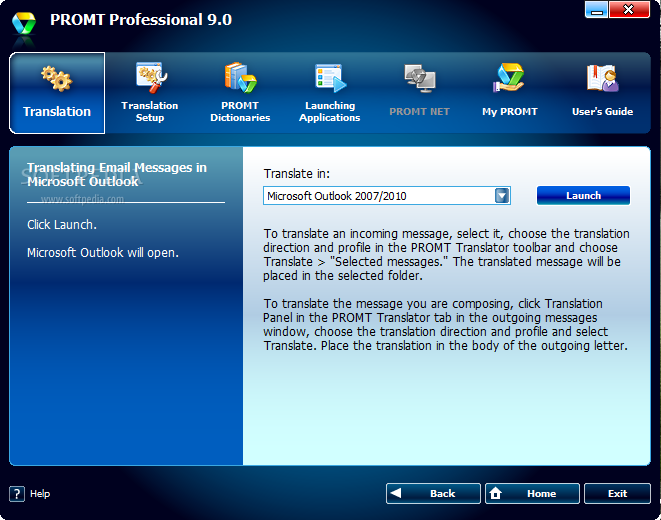The image size is (661, 520).
Task: Switch to Translation Setup tab label
Action: pyautogui.click(x=150, y=112)
